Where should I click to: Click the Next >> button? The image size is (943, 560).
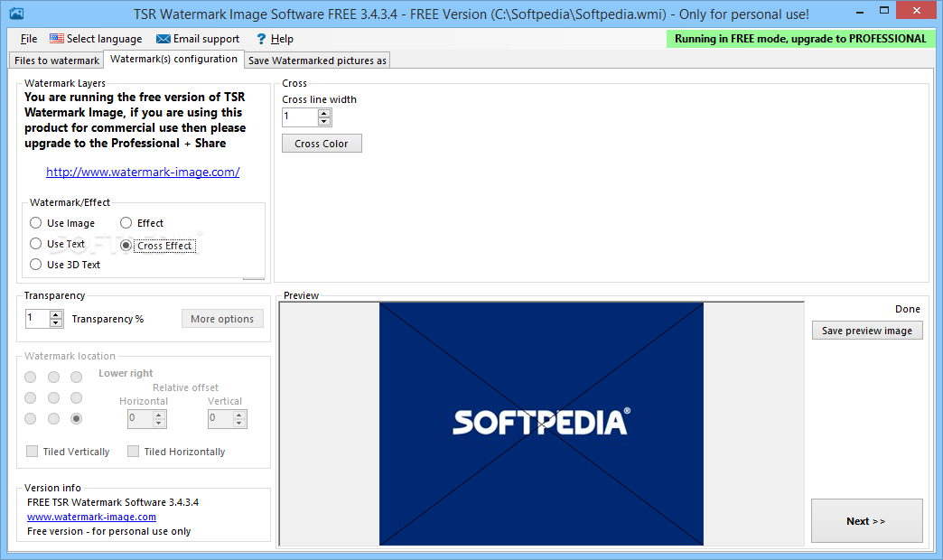(x=866, y=521)
